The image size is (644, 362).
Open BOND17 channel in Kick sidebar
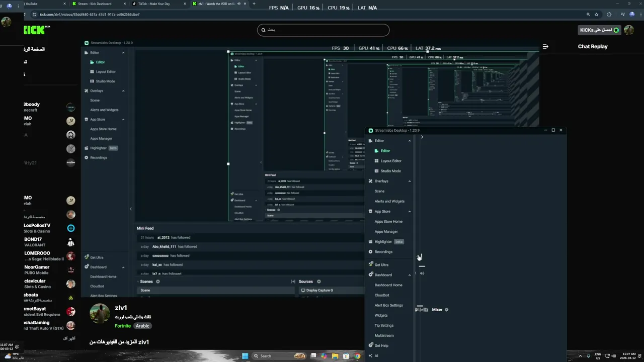tap(49, 242)
